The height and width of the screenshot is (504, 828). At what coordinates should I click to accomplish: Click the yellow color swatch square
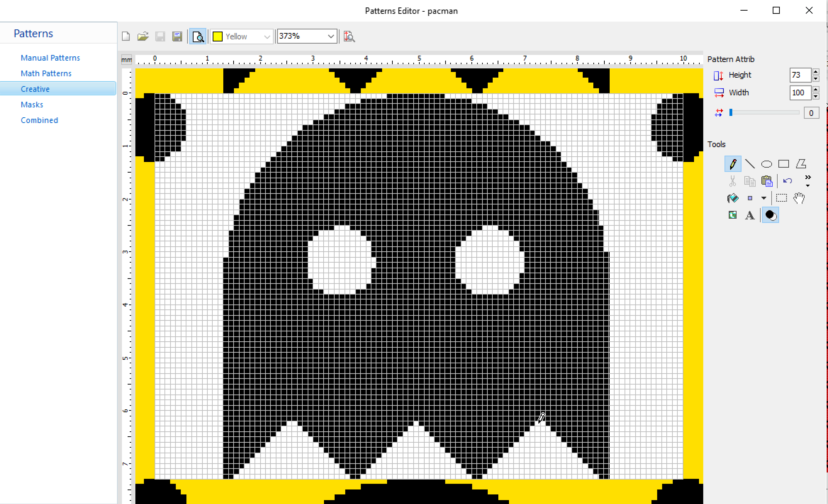pyautogui.click(x=217, y=37)
